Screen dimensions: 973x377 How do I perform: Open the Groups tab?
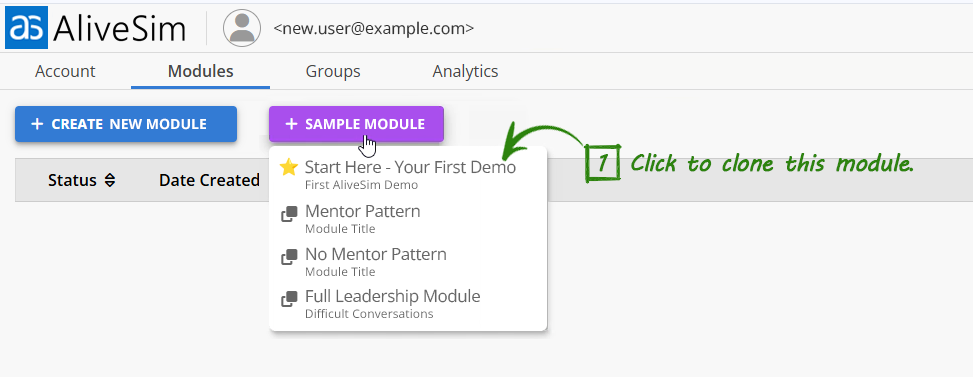coord(333,71)
